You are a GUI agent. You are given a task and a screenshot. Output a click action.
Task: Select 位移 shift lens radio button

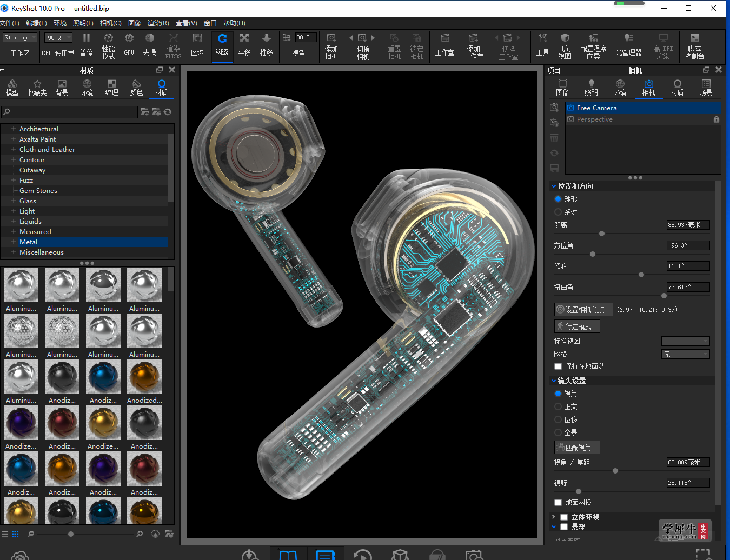click(x=558, y=419)
